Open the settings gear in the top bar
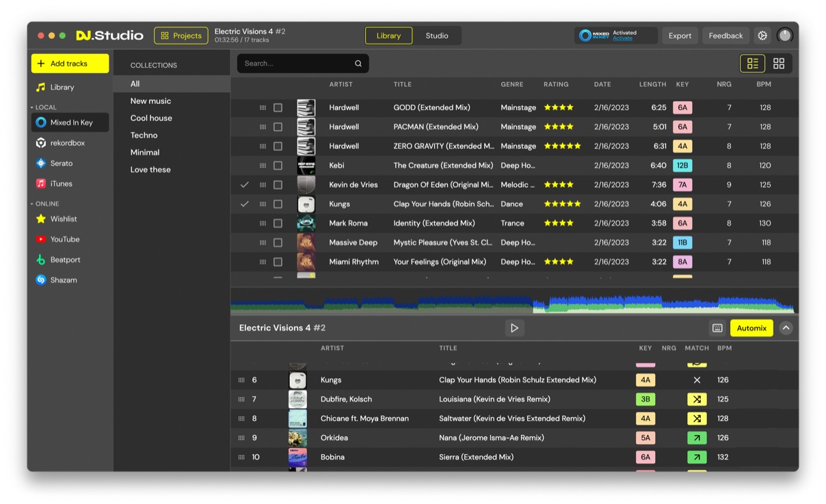826x504 pixels. tap(762, 35)
